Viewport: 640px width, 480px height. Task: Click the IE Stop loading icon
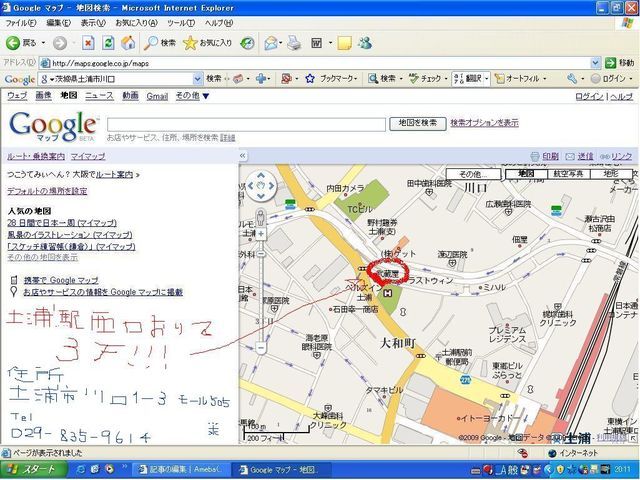click(89, 43)
